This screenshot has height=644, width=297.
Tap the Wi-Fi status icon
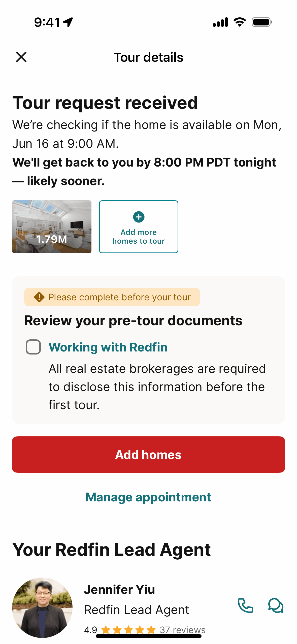coord(240,22)
